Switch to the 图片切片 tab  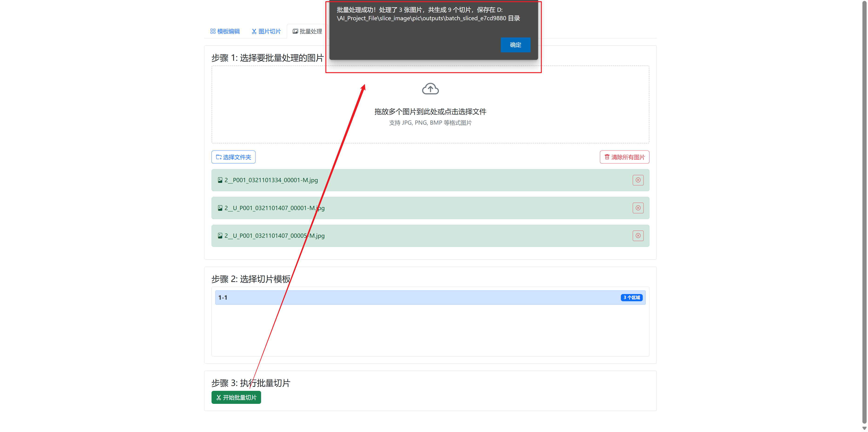[x=266, y=31]
